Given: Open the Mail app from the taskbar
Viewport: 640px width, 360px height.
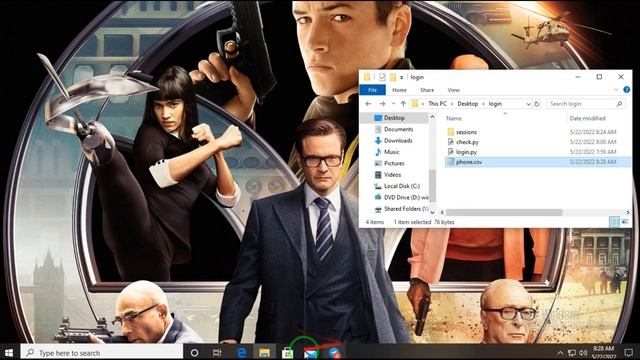Looking at the screenshot, I should point(311,353).
